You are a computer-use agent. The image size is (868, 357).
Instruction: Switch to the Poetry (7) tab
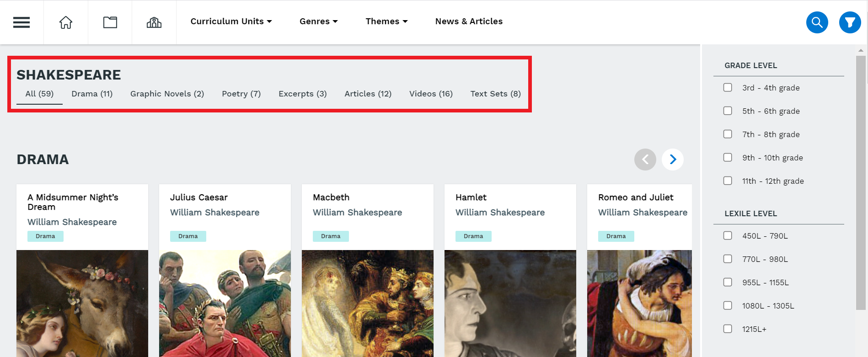(x=241, y=94)
